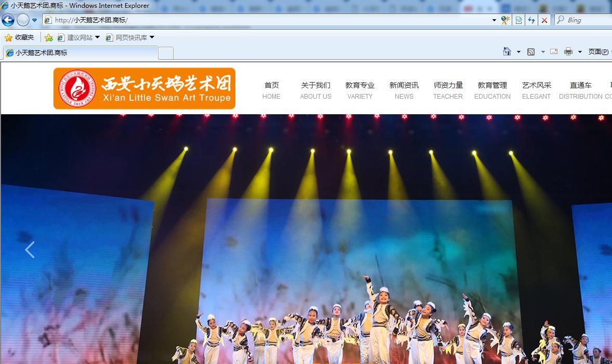Select the 师资力量 TEACHER menu item

(447, 90)
